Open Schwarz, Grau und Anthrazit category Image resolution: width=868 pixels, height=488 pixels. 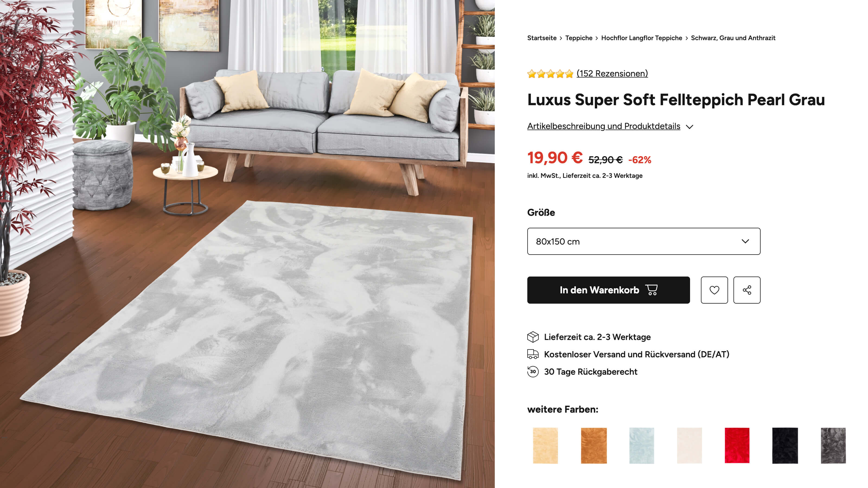point(733,38)
